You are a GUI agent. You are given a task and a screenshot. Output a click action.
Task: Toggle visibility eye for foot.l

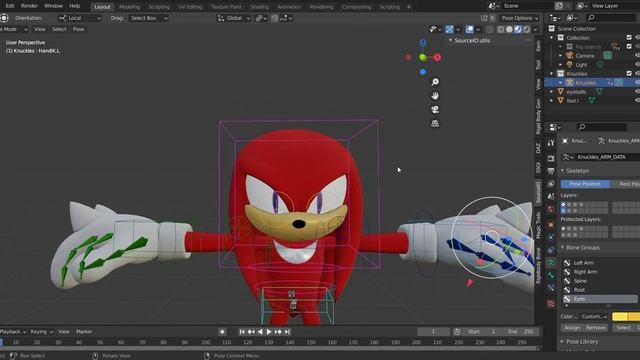pyautogui.click(x=637, y=100)
